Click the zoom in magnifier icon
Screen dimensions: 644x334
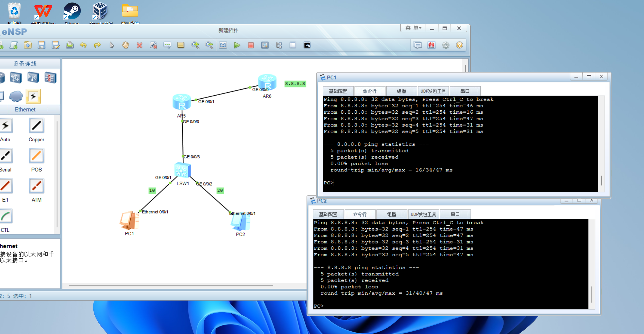195,45
